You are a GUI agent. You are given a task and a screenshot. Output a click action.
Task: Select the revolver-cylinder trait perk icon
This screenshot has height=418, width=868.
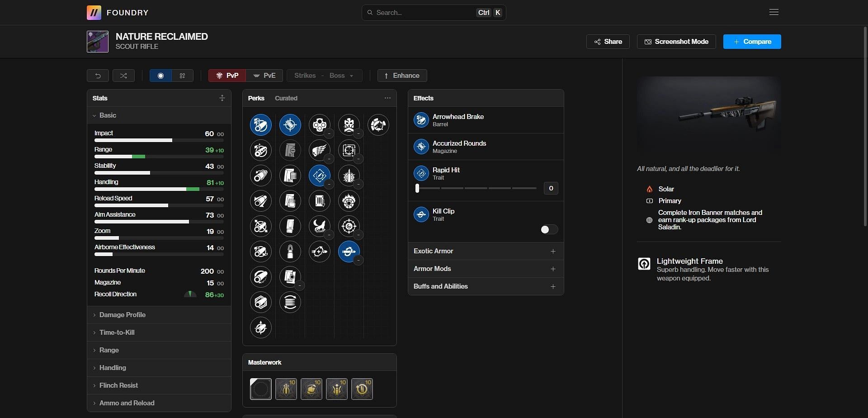coord(320,125)
